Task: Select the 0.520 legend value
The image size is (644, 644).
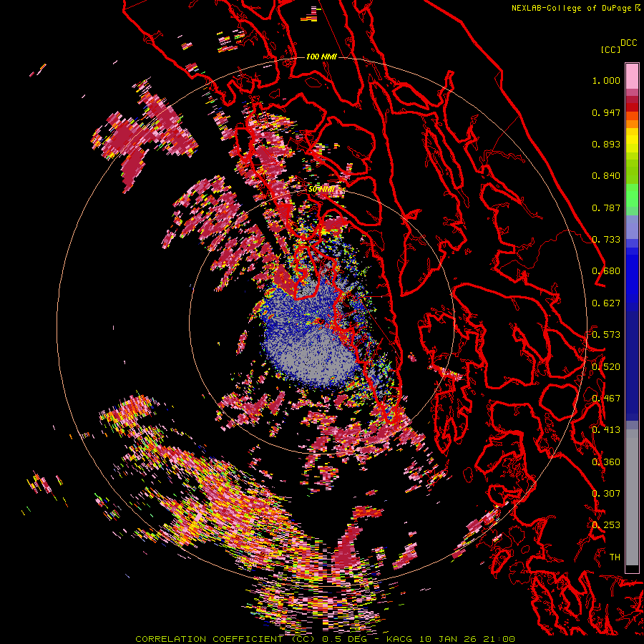Action: [x=606, y=367]
